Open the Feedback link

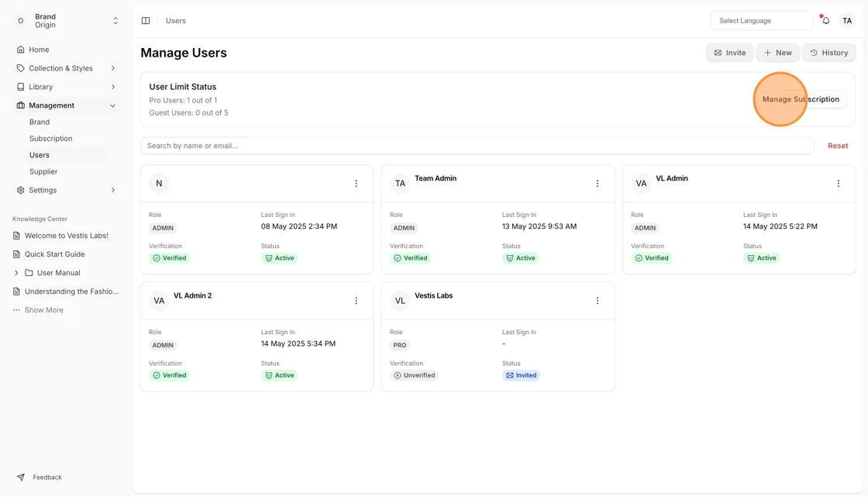[47, 477]
